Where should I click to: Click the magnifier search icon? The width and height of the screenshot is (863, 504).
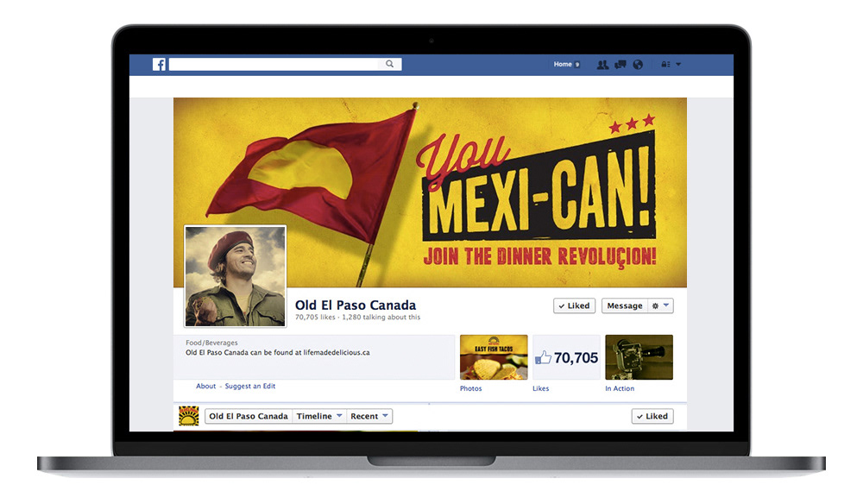coord(390,64)
